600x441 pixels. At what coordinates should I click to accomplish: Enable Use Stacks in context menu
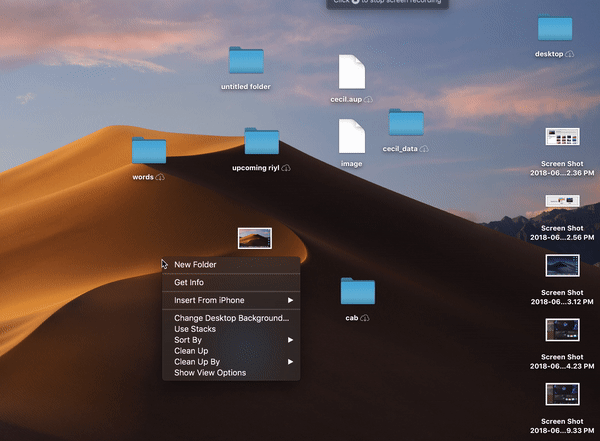point(195,329)
